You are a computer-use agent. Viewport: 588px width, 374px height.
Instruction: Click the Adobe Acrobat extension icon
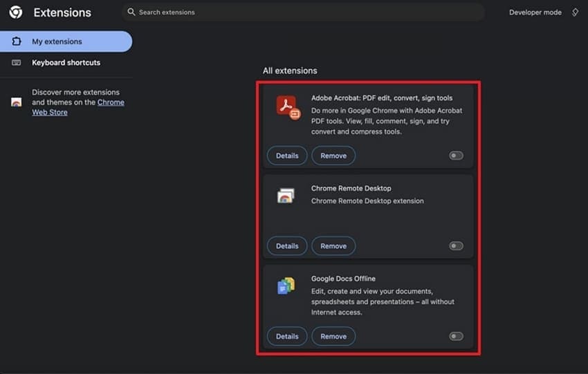[288, 107]
